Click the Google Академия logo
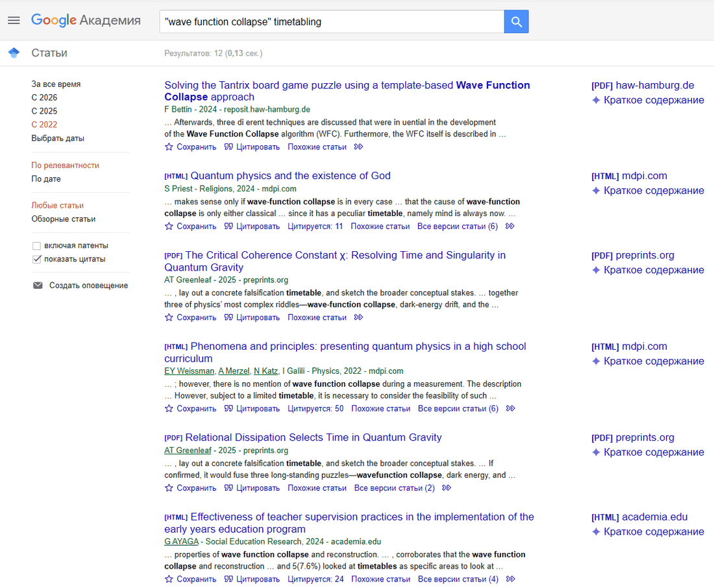 (x=86, y=21)
